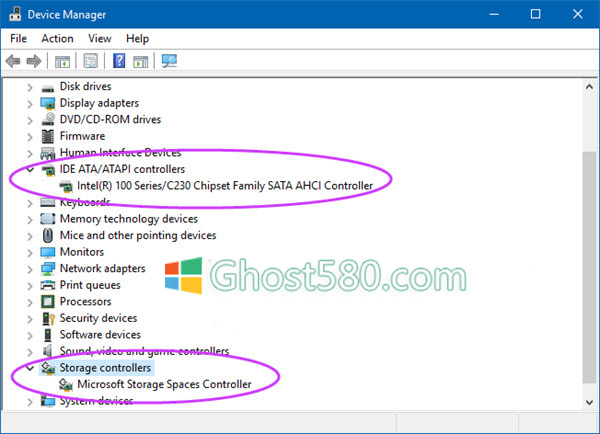Select Intel(R) 100 Series/C230 SATA AHCI Controller text
600x434 pixels.
225,186
